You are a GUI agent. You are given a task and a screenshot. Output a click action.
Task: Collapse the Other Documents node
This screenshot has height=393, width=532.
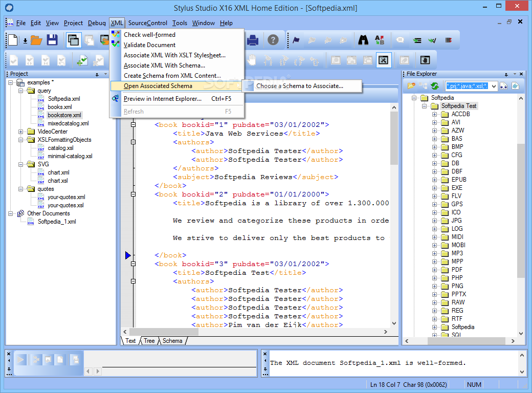click(11, 213)
